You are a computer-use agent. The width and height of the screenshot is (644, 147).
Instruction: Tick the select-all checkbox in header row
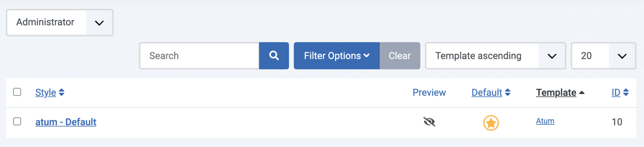[17, 92]
